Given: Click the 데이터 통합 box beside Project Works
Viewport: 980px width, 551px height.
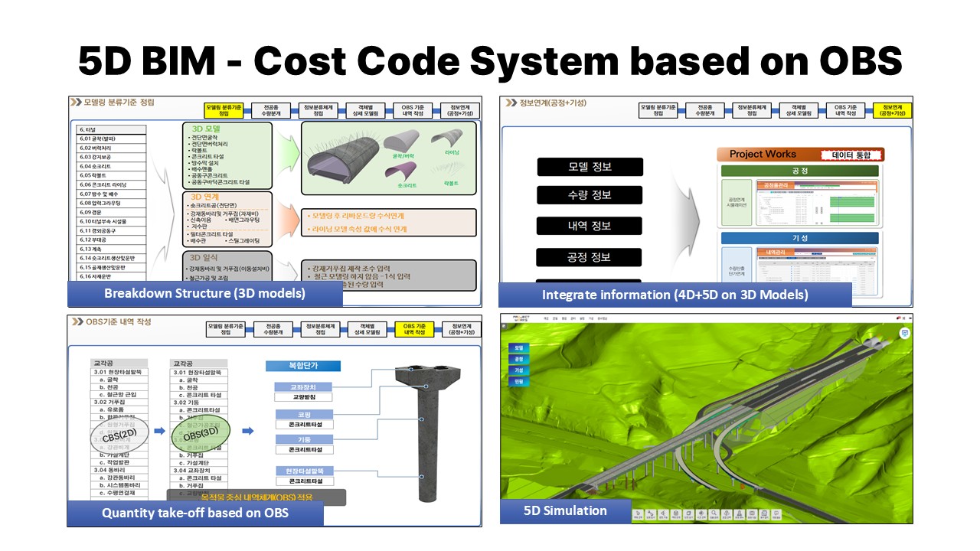Looking at the screenshot, I should pyautogui.click(x=851, y=155).
